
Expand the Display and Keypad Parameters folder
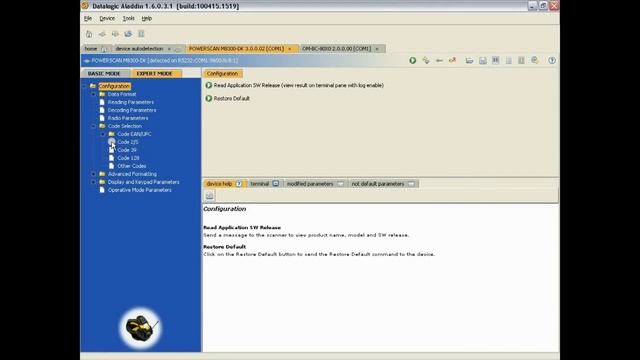click(x=93, y=182)
